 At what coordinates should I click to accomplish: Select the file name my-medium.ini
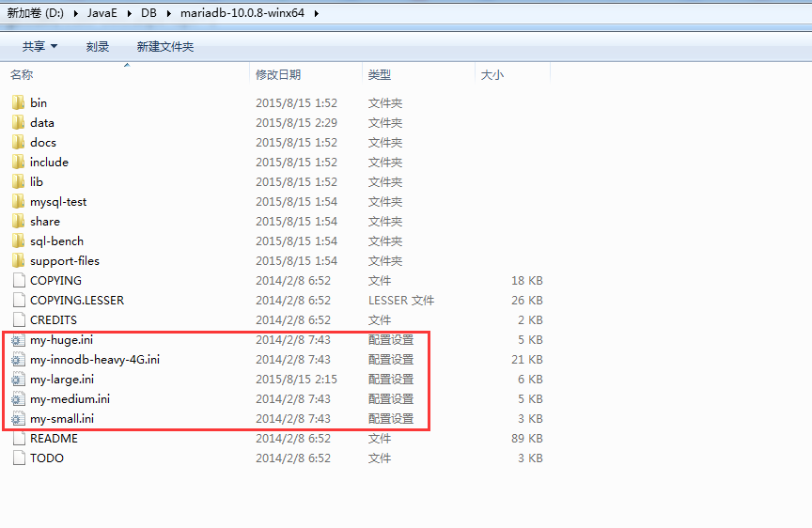70,399
